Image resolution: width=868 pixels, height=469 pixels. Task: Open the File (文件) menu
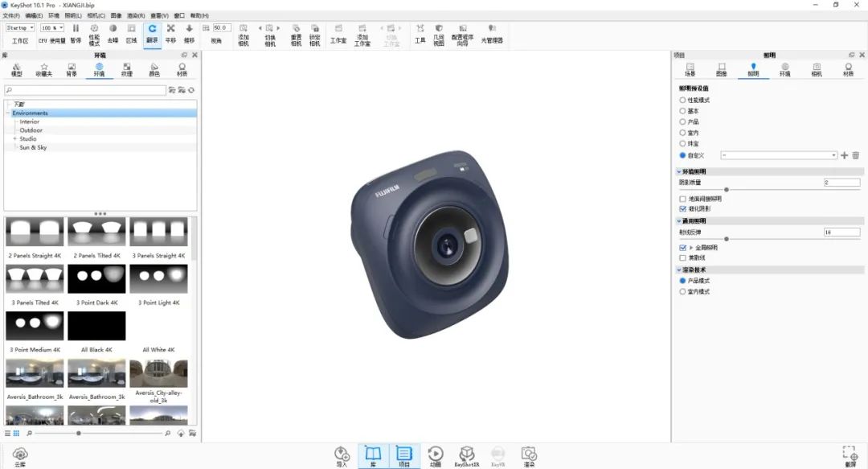click(11, 15)
